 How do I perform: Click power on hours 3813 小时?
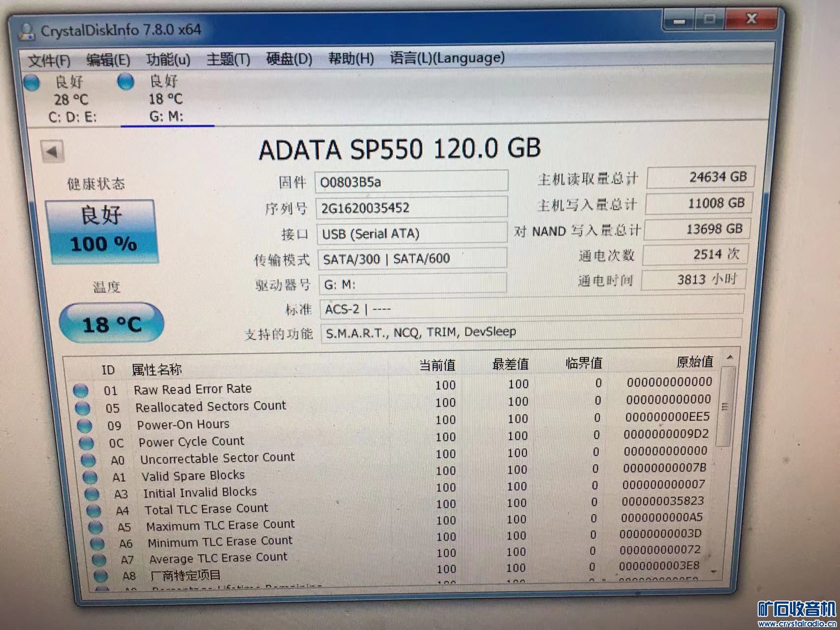tap(694, 280)
